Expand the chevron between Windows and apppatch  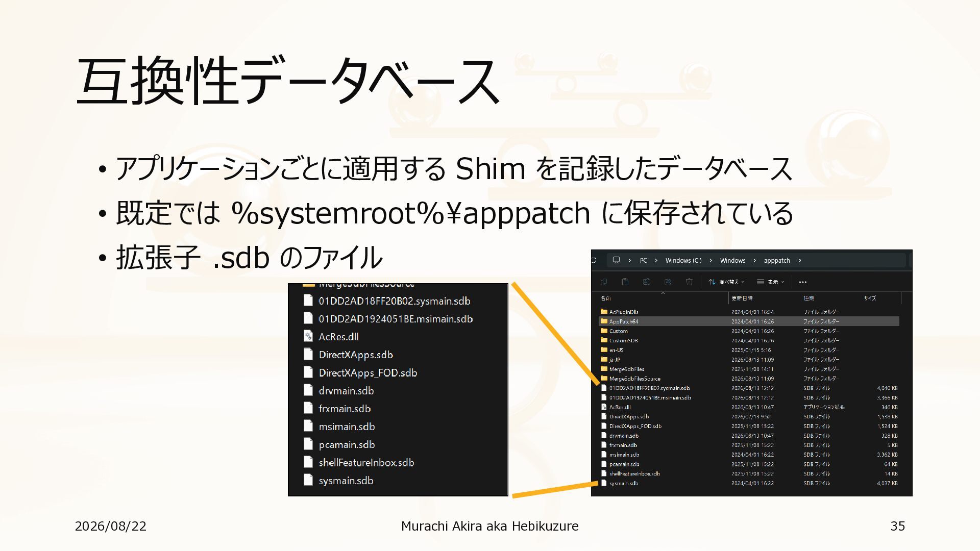point(754,260)
